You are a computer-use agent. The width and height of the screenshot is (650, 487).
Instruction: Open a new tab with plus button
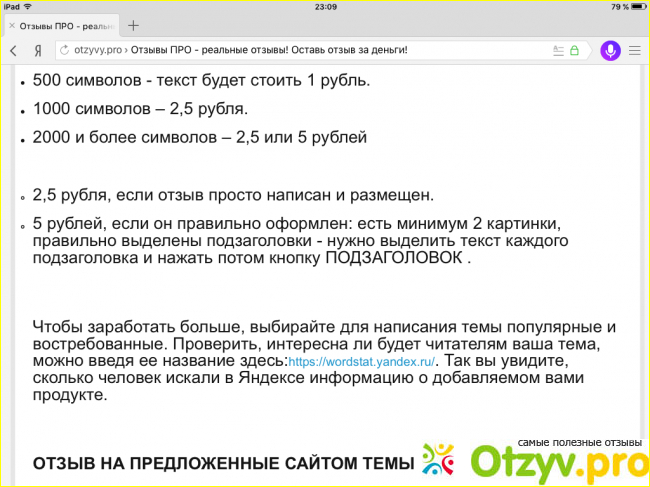[x=133, y=25]
